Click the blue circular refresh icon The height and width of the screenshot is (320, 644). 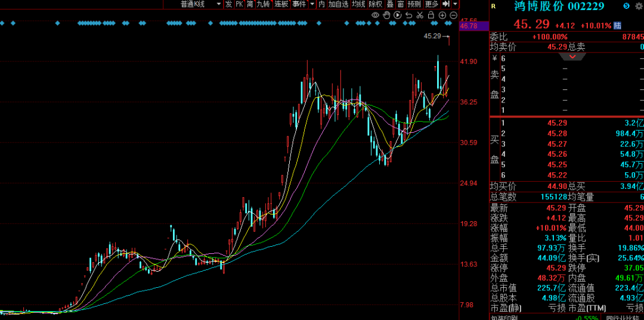626,6
